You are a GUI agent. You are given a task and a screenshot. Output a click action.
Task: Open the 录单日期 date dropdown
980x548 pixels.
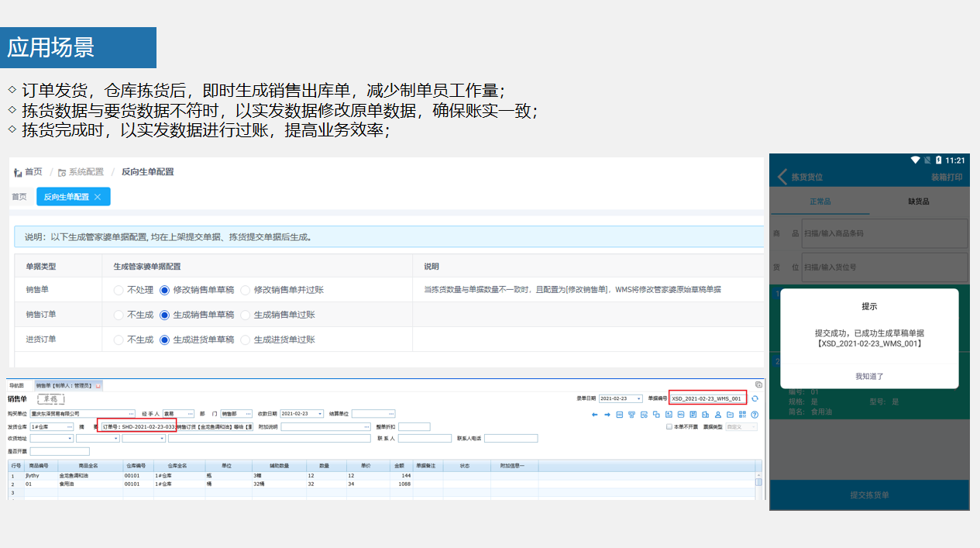639,398
